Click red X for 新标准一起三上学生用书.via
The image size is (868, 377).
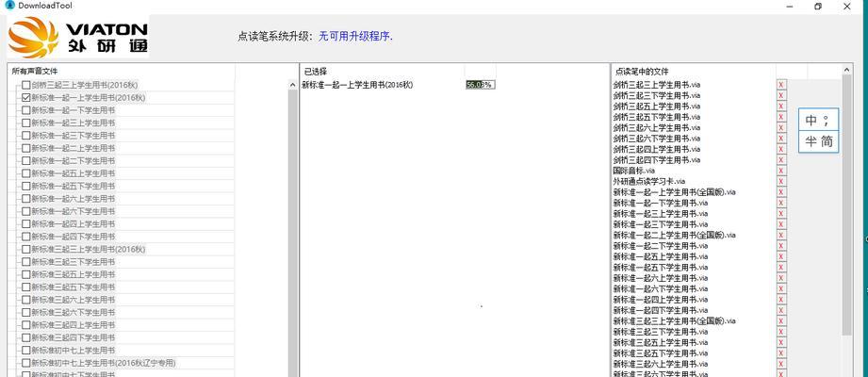point(781,214)
